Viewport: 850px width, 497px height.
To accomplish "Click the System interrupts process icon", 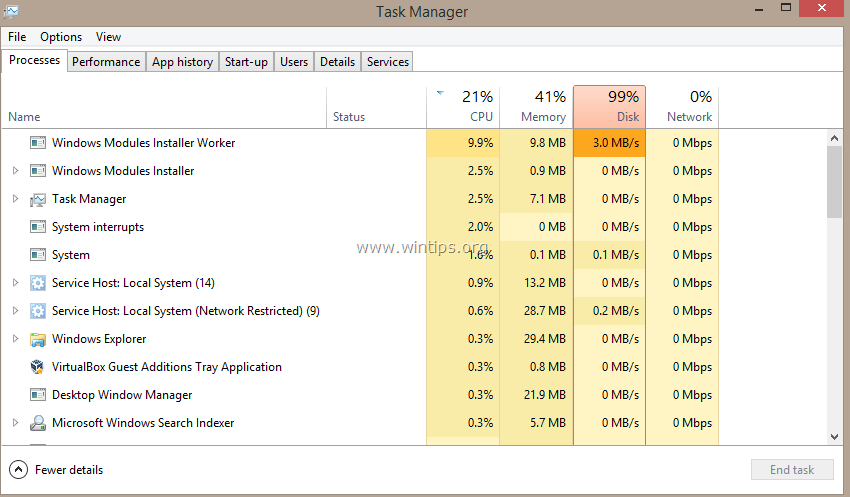I will [x=38, y=227].
